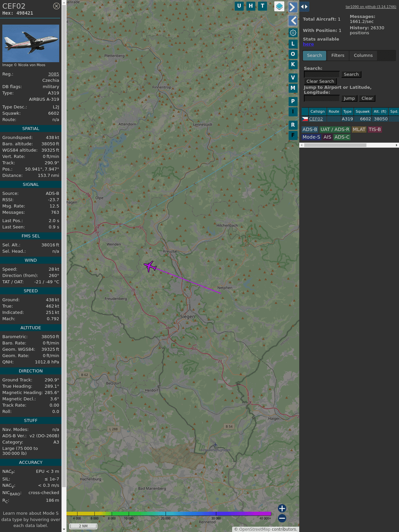Toggle the L map option button

293,44
